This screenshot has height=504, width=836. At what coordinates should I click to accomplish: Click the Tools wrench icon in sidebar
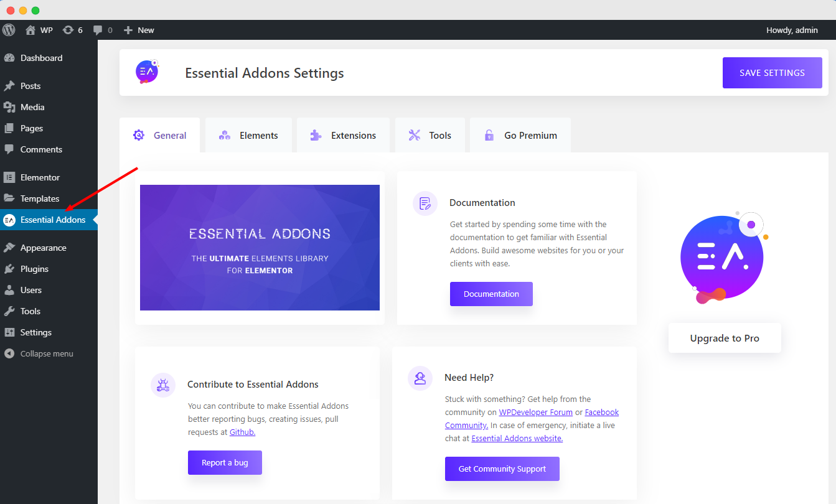pos(9,311)
